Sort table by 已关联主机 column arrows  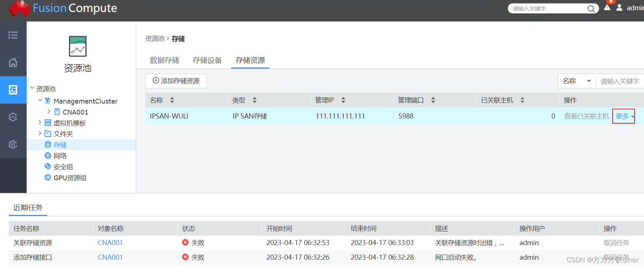pos(522,100)
